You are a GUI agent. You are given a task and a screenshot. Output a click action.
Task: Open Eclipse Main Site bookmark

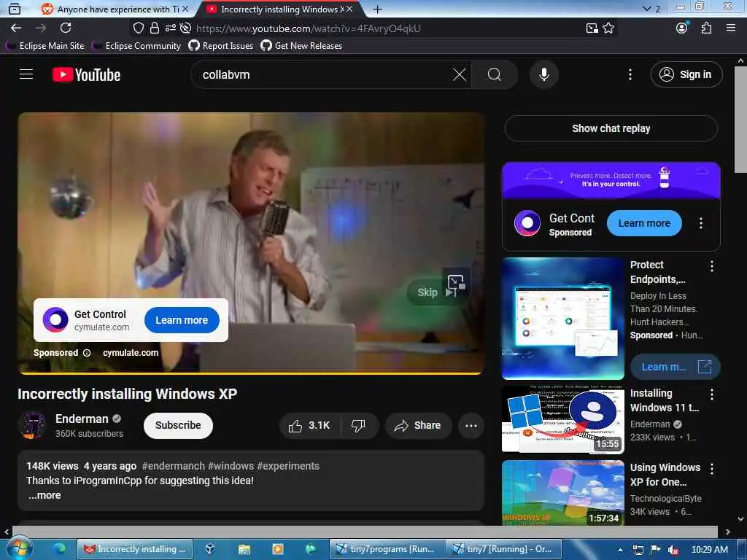click(45, 46)
